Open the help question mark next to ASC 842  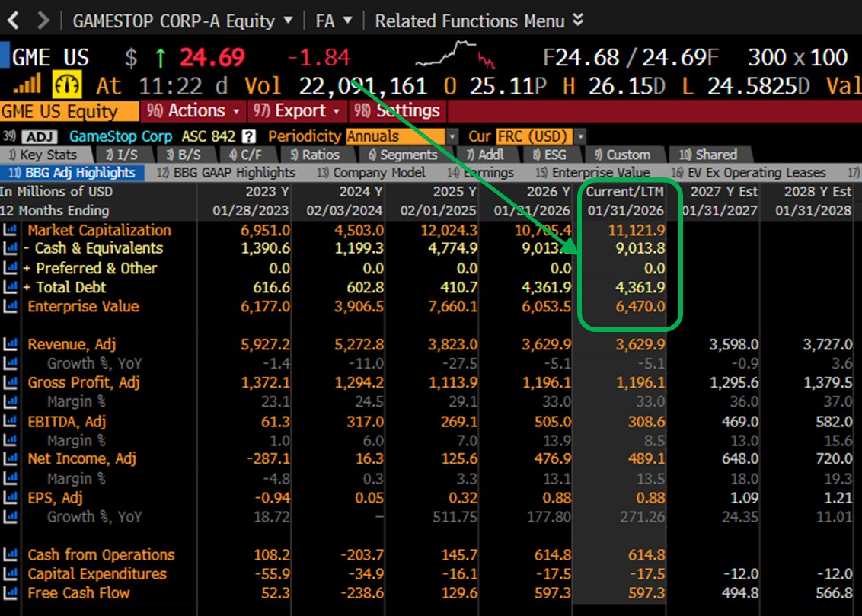[x=249, y=136]
